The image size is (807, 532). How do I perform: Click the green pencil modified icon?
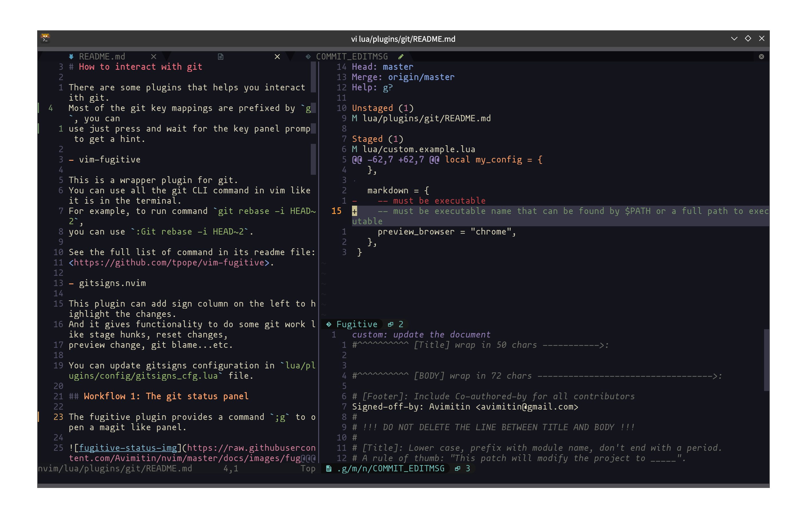coord(401,56)
